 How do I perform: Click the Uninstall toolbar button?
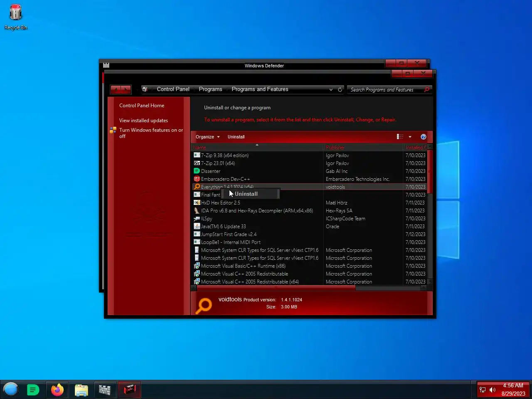pos(236,137)
